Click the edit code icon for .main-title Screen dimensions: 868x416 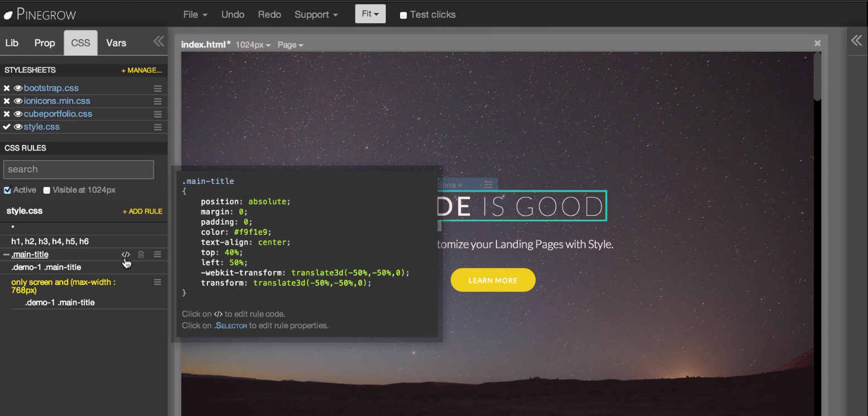pyautogui.click(x=126, y=254)
